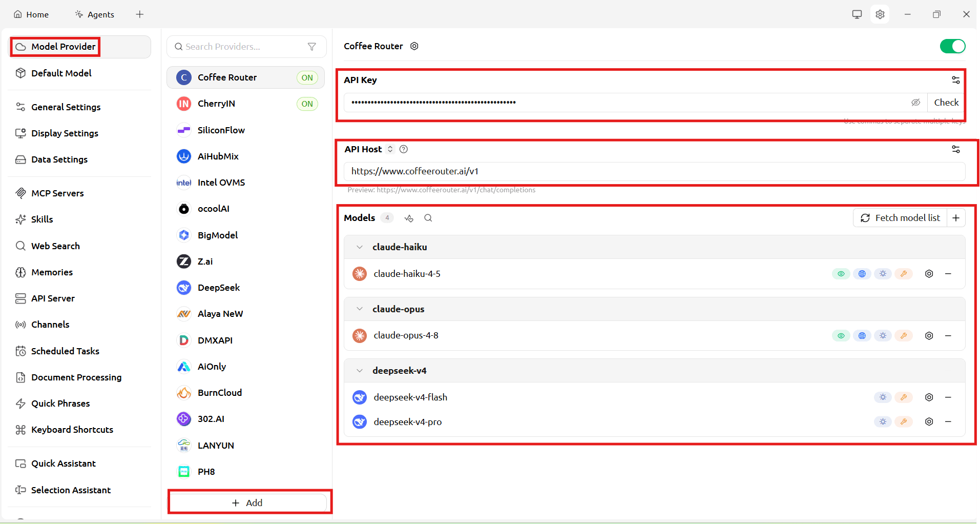980x524 pixels.
Task: Collapse the claude-haiku model group
Action: [x=360, y=247]
